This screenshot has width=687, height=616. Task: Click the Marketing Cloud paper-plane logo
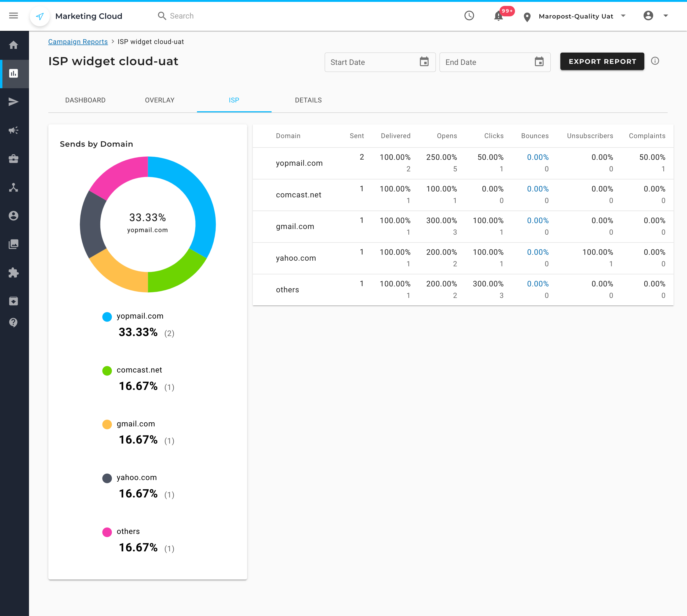tap(40, 16)
